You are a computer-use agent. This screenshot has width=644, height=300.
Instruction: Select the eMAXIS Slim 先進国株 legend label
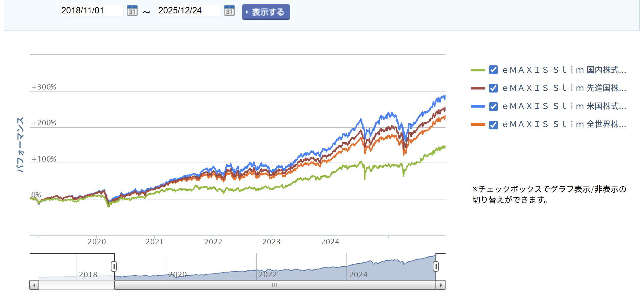pos(564,88)
